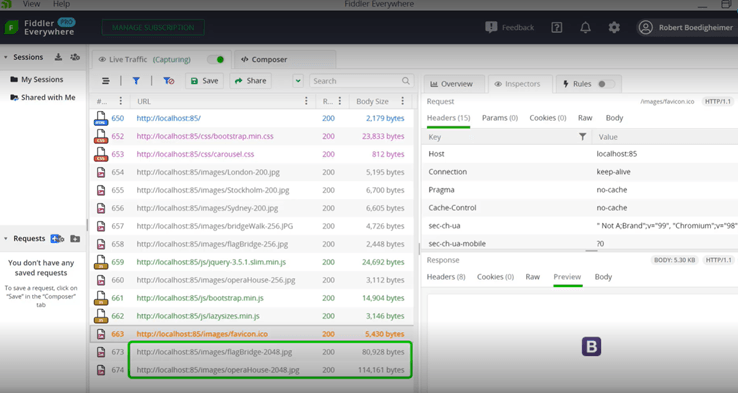Open the hamburger menu in the traffic toolbar
Image resolution: width=738 pixels, height=393 pixels.
(x=106, y=81)
